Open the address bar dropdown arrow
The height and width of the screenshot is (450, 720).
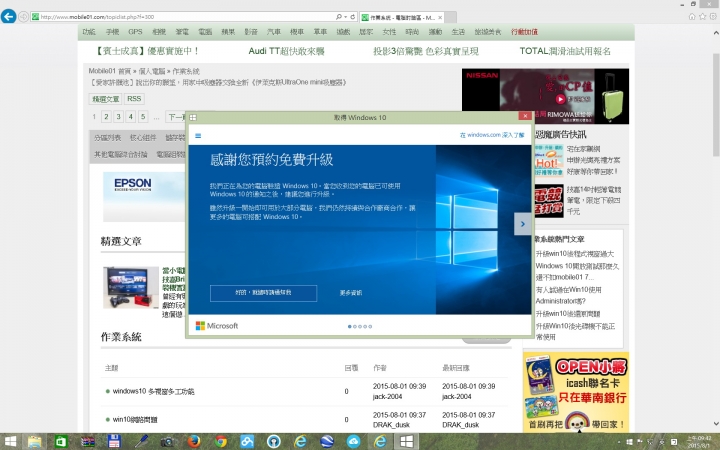[x=345, y=17]
